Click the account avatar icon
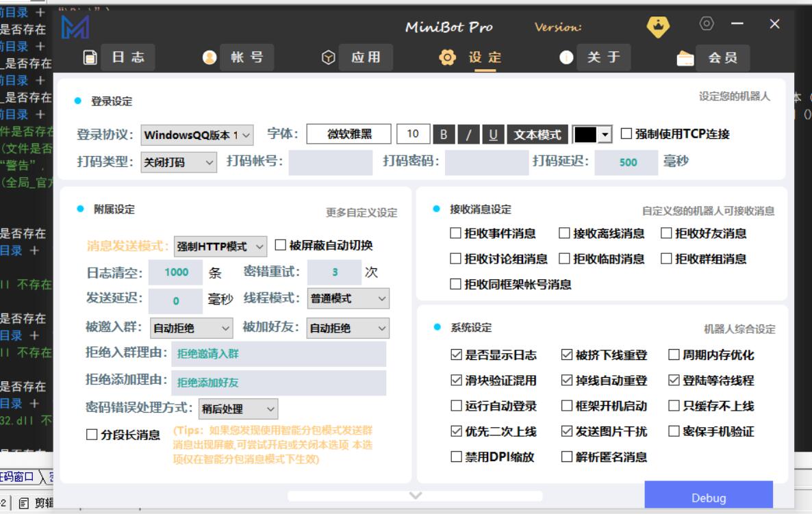Viewport: 812px width, 514px height. click(210, 57)
